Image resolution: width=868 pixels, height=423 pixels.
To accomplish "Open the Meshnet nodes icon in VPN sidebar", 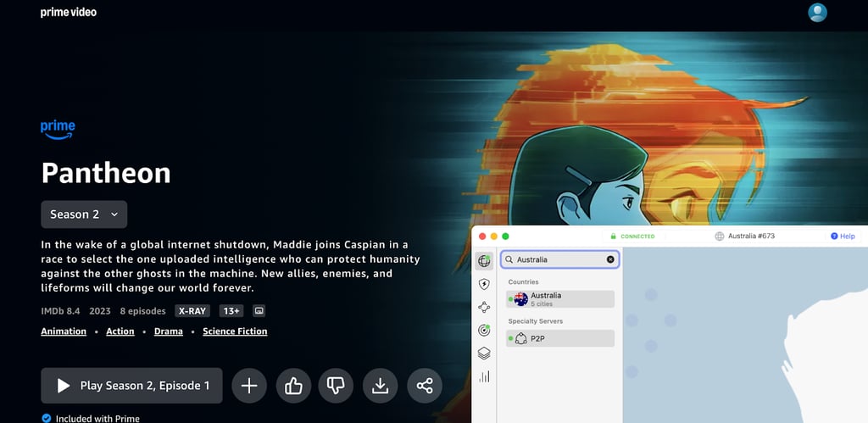I will click(x=484, y=307).
